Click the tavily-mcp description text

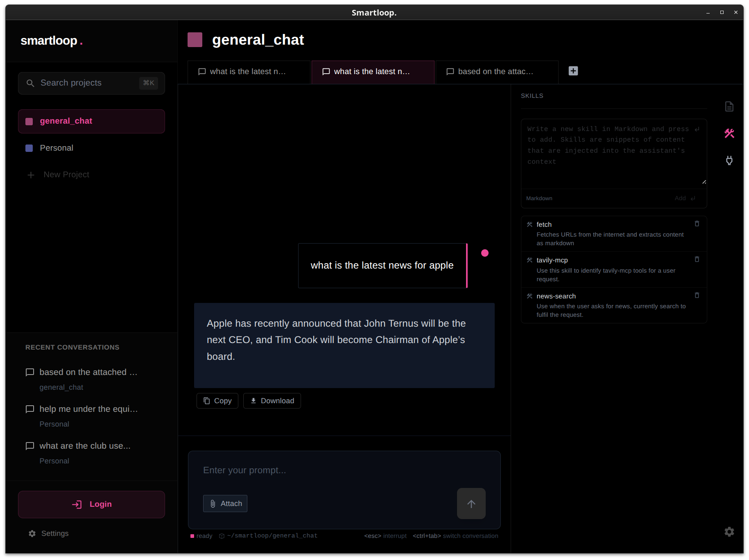click(x=606, y=275)
